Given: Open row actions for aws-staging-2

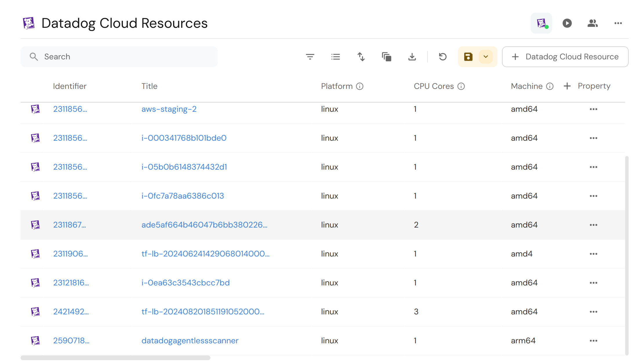Looking at the screenshot, I should pos(593,109).
